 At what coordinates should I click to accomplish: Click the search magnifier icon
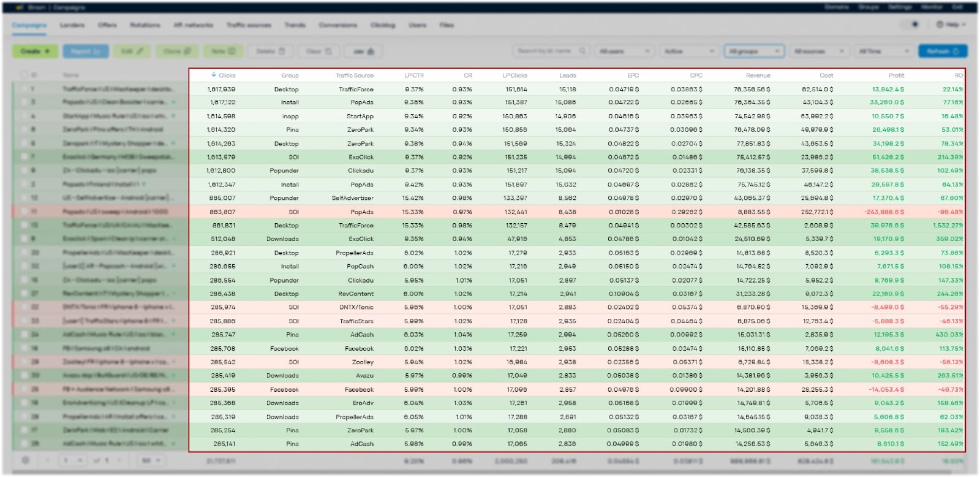point(582,51)
